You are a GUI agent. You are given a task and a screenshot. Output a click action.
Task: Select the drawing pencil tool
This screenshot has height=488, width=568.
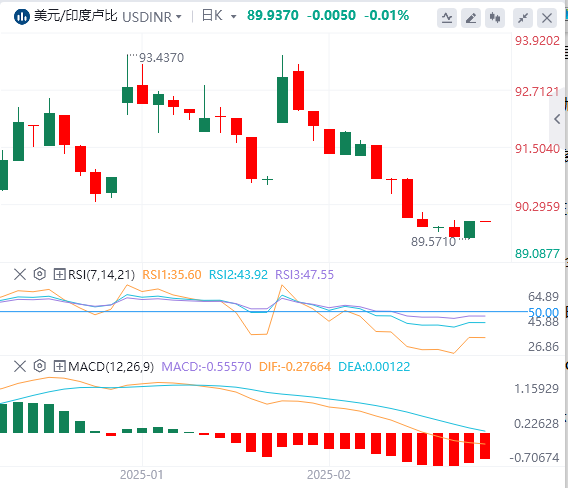click(471, 18)
